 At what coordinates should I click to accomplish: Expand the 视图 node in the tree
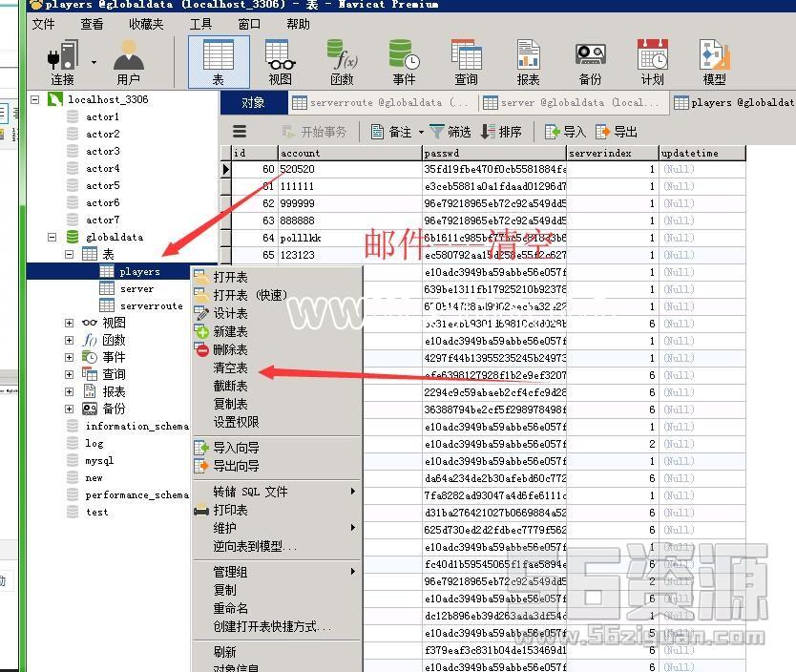click(x=70, y=324)
